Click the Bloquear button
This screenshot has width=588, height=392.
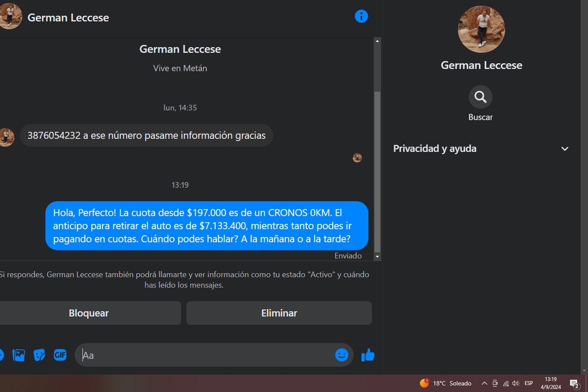tap(89, 313)
